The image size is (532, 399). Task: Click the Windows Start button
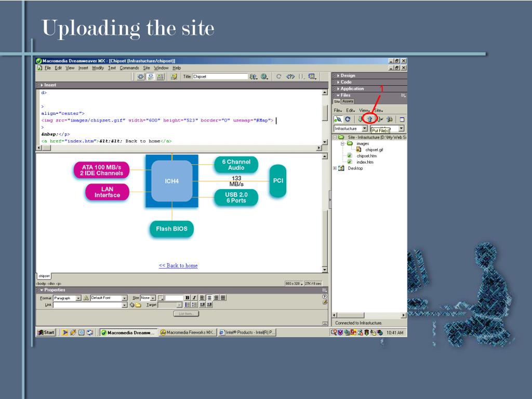(46, 332)
